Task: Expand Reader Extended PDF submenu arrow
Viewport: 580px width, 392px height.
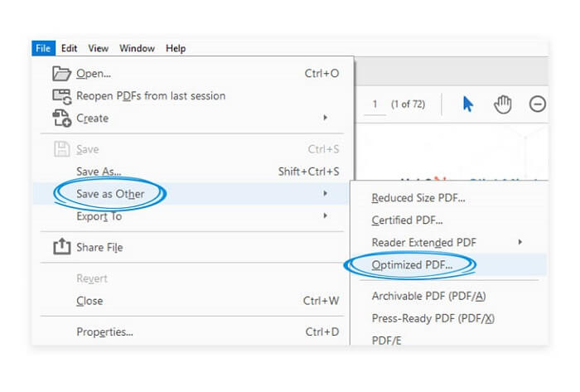Action: click(520, 242)
